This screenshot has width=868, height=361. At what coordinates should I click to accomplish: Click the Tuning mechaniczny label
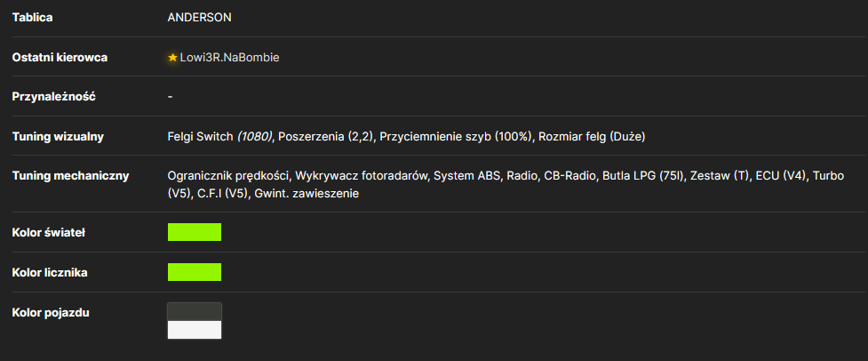[70, 176]
